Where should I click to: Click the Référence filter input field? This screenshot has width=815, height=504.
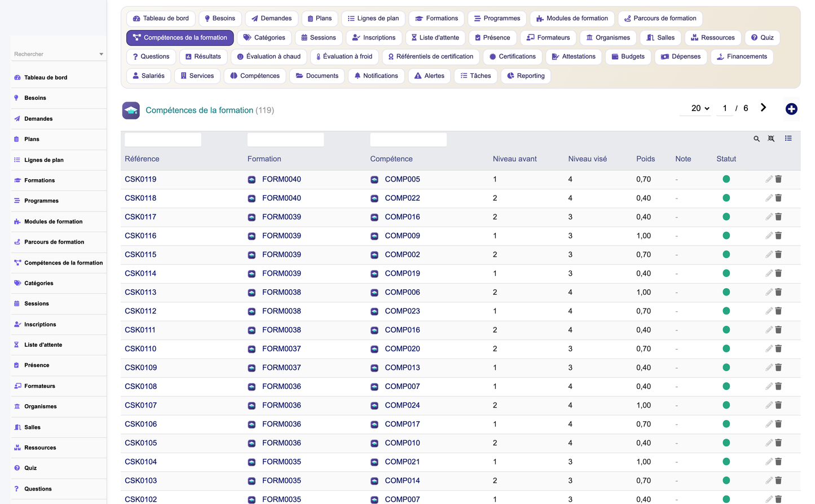pos(163,140)
